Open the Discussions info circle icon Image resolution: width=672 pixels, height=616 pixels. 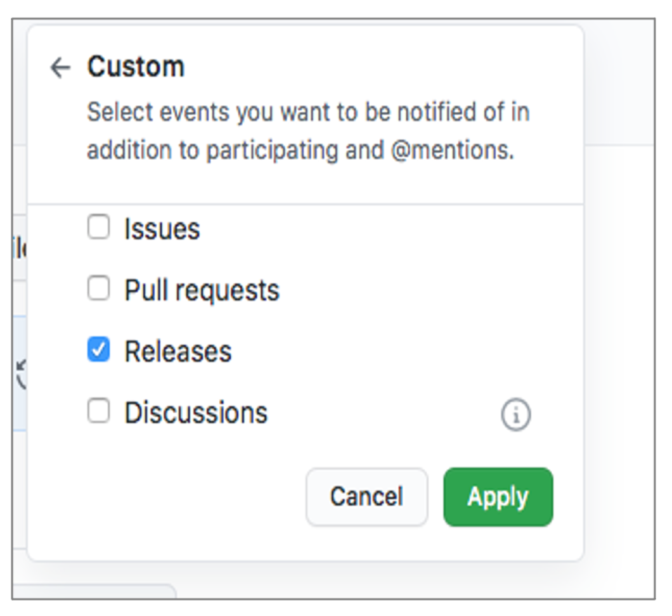(x=515, y=414)
